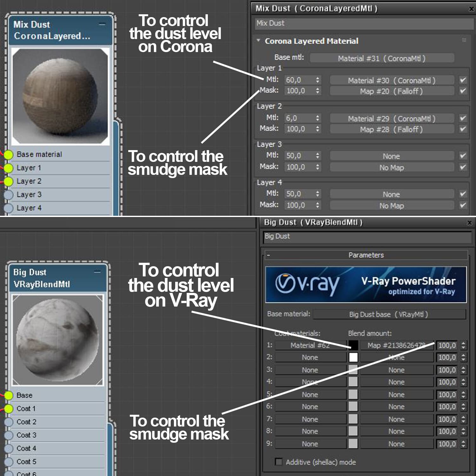Click Layer 3 Mtl amount spinner arrows

click(x=317, y=156)
